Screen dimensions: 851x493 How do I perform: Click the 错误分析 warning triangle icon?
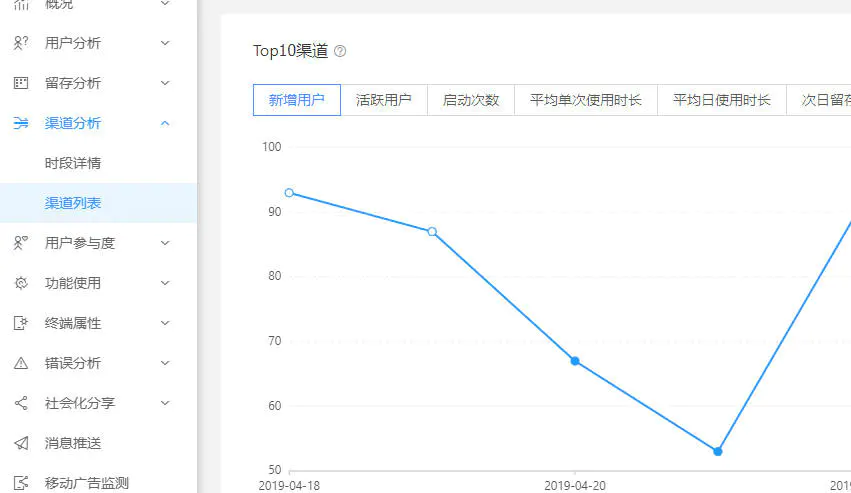pyautogui.click(x=21, y=363)
